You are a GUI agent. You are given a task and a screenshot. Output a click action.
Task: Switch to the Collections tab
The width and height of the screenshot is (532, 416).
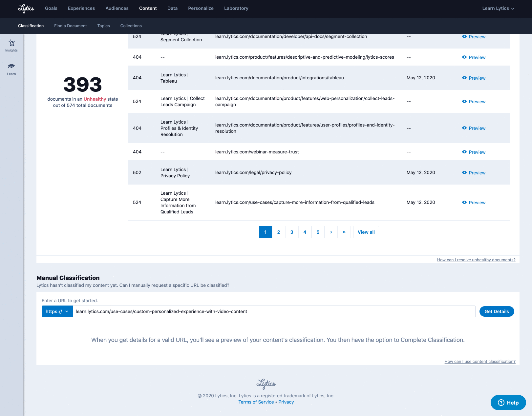131,26
